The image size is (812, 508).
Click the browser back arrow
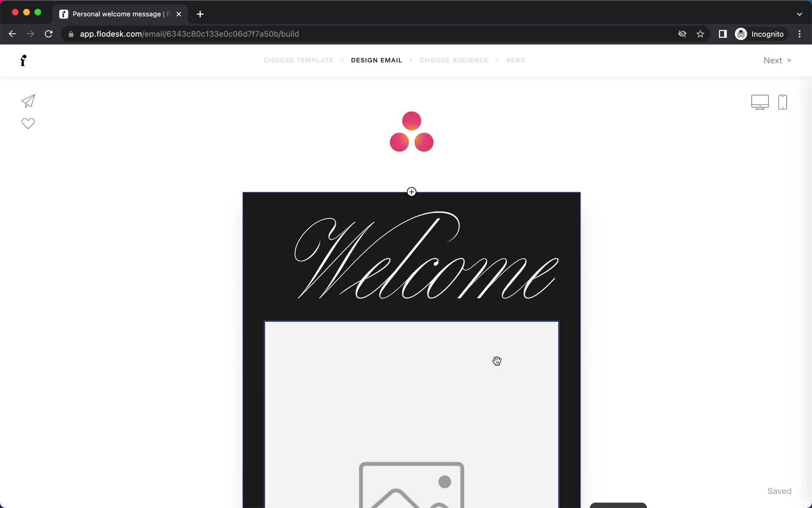(x=12, y=33)
